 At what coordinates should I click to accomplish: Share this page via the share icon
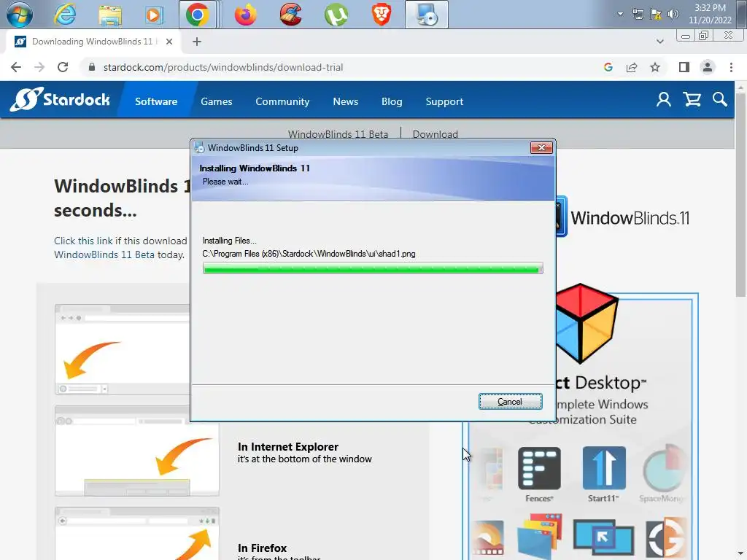tap(632, 67)
